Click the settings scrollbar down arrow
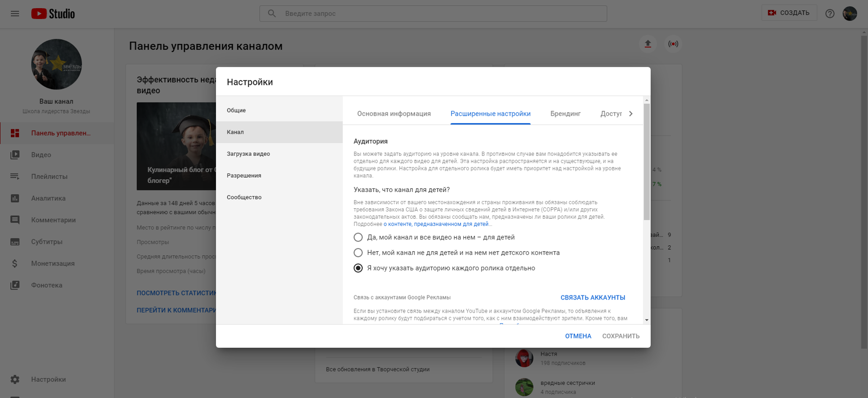The image size is (868, 398). 647,320
